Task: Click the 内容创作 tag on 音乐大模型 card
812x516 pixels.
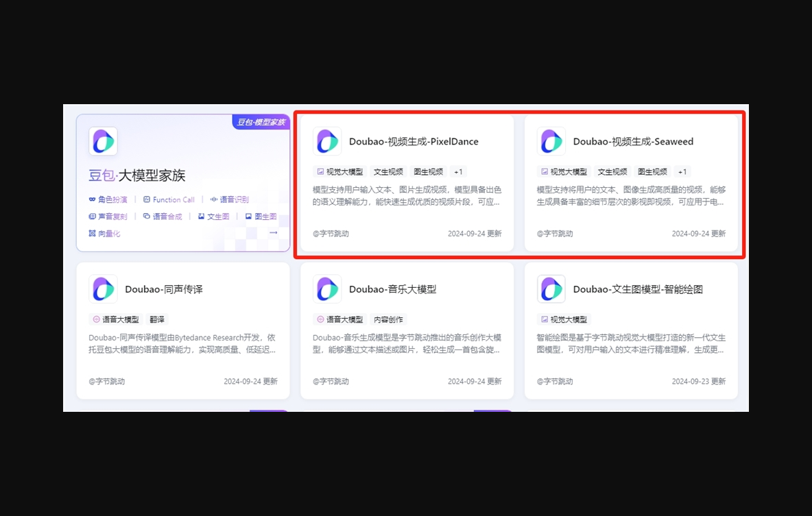Action: (x=389, y=319)
